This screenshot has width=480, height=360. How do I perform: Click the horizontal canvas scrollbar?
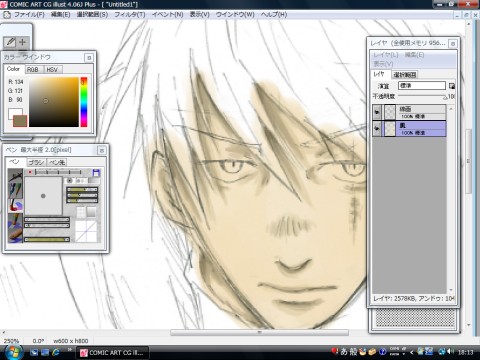(259, 332)
